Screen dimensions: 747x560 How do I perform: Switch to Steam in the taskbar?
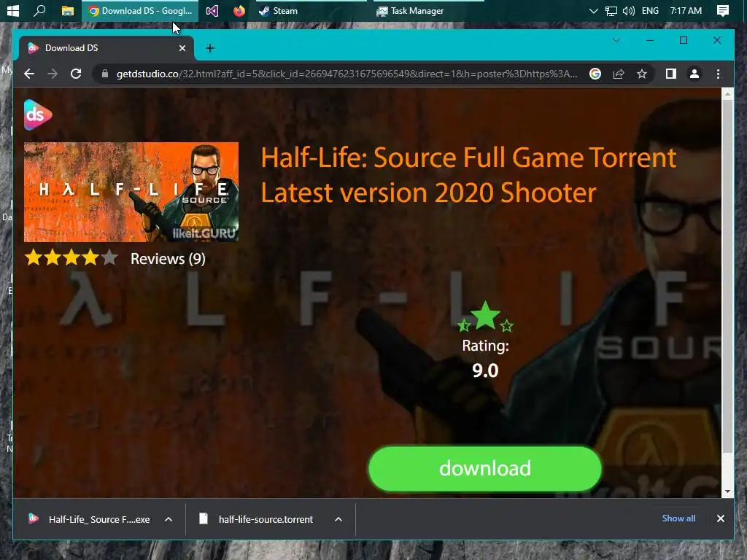point(278,10)
